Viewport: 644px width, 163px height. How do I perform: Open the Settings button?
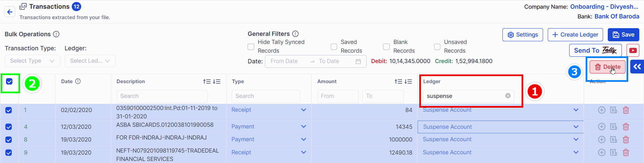click(523, 35)
